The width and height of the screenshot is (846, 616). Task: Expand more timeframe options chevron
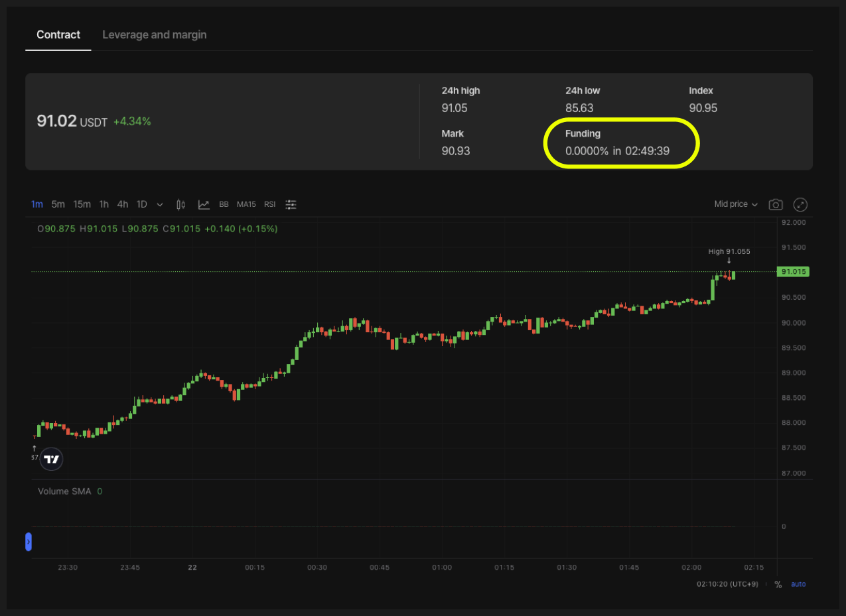click(159, 204)
